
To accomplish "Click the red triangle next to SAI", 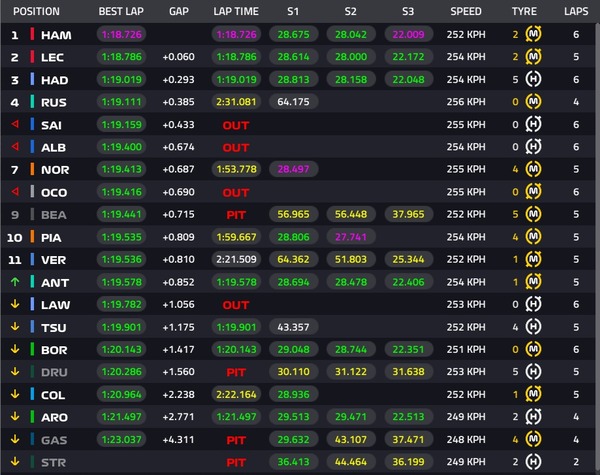I will 14,124.
